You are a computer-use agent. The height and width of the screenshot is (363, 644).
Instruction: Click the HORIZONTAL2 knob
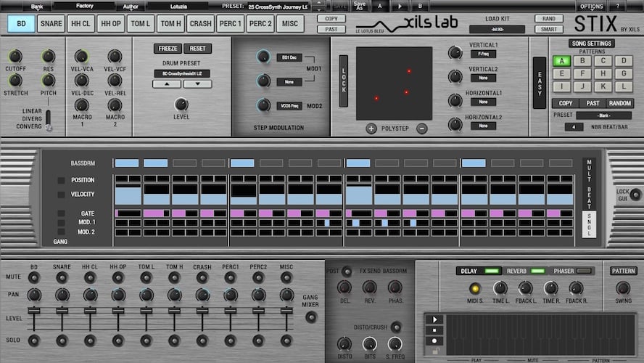(455, 124)
